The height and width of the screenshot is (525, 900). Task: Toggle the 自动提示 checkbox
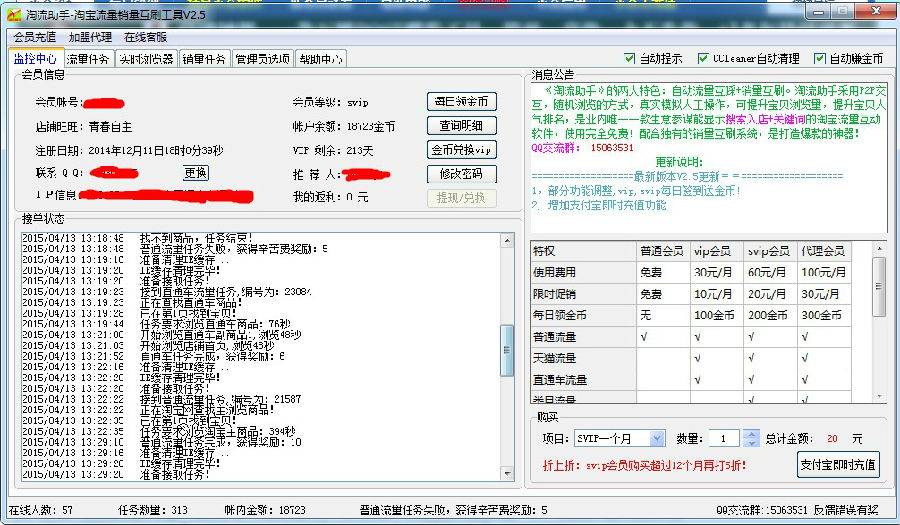630,58
